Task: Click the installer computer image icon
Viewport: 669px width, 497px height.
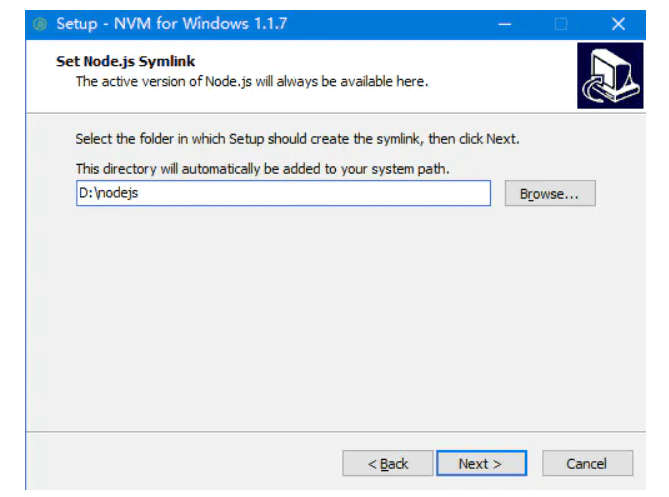Action: pos(610,76)
